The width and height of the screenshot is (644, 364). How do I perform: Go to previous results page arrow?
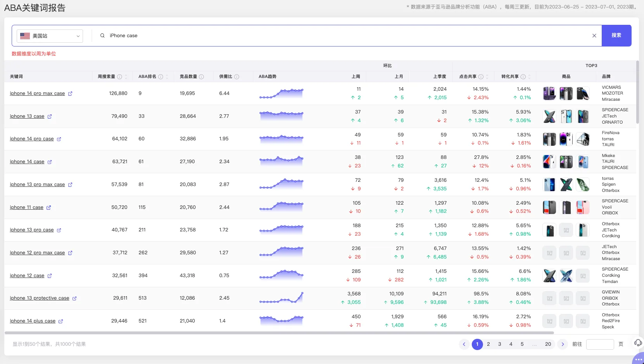point(464,344)
